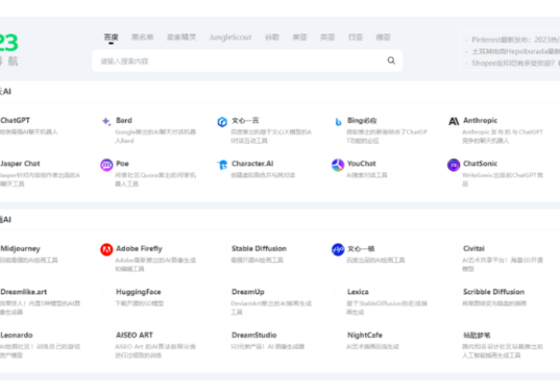Open the Midjourney link
560x392 pixels.
point(21,248)
